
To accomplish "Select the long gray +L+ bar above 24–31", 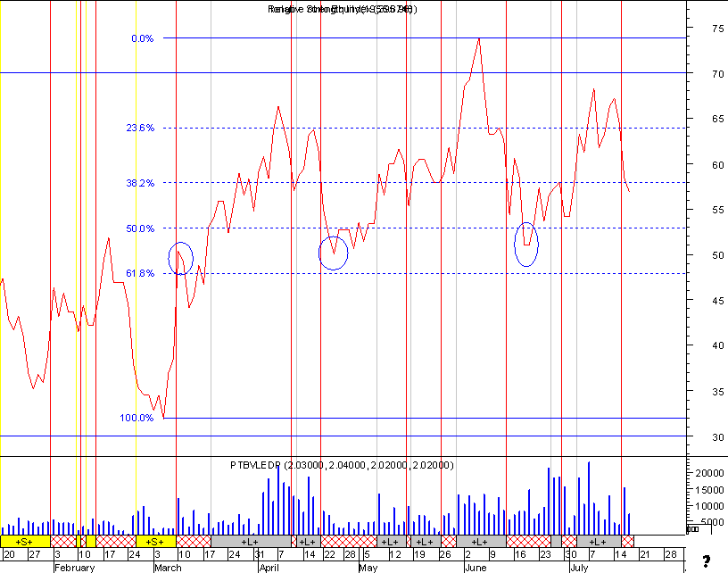I will pos(251,542).
